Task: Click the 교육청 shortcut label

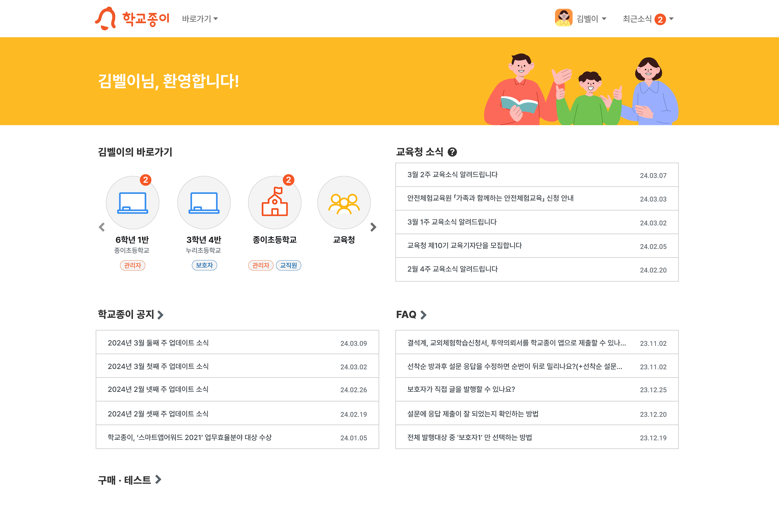Action: click(x=344, y=240)
